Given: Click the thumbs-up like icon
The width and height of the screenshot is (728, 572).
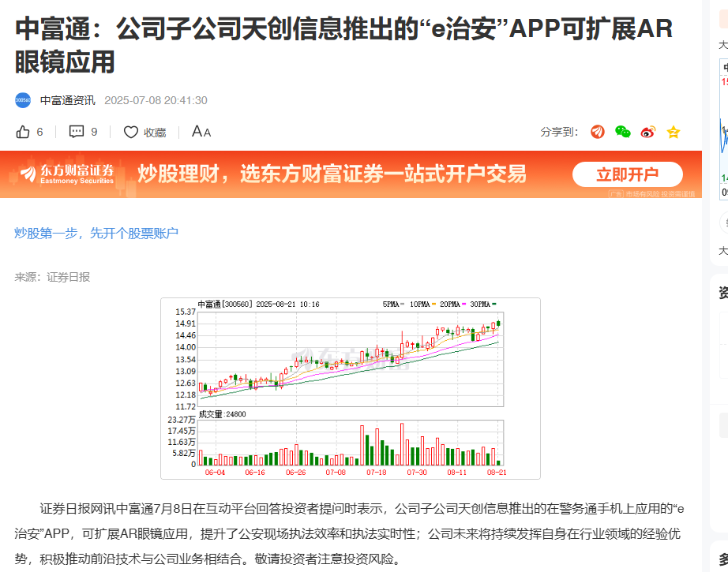Looking at the screenshot, I should (x=23, y=132).
